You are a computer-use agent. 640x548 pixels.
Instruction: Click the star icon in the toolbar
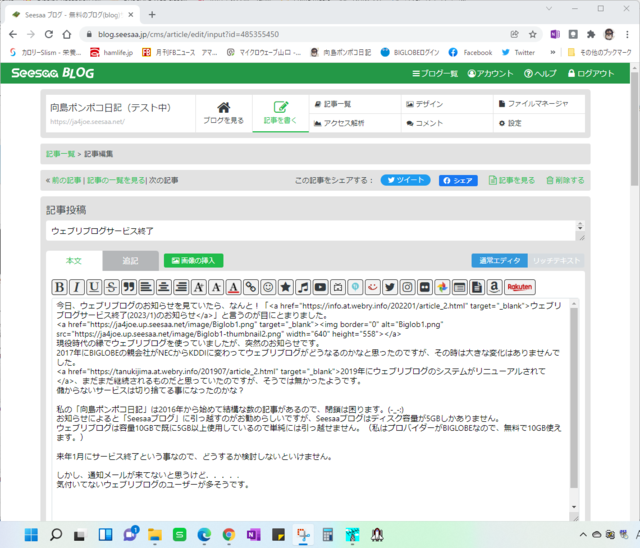coord(286,287)
